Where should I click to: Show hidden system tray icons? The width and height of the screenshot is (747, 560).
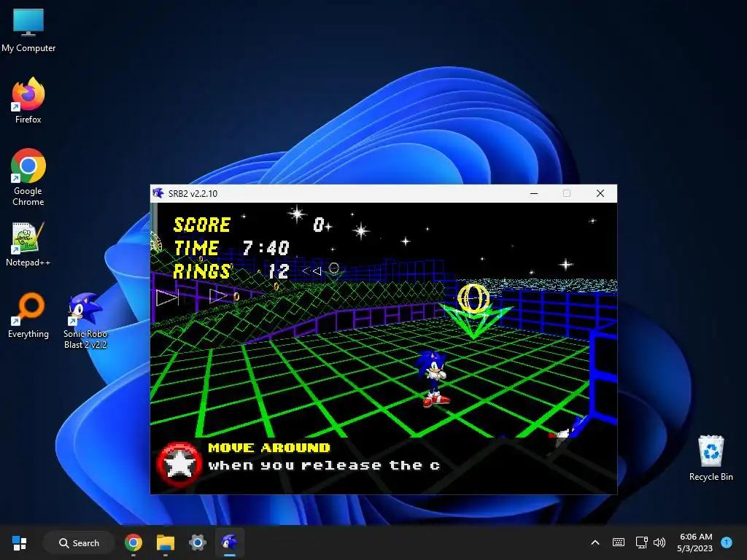[x=595, y=542]
